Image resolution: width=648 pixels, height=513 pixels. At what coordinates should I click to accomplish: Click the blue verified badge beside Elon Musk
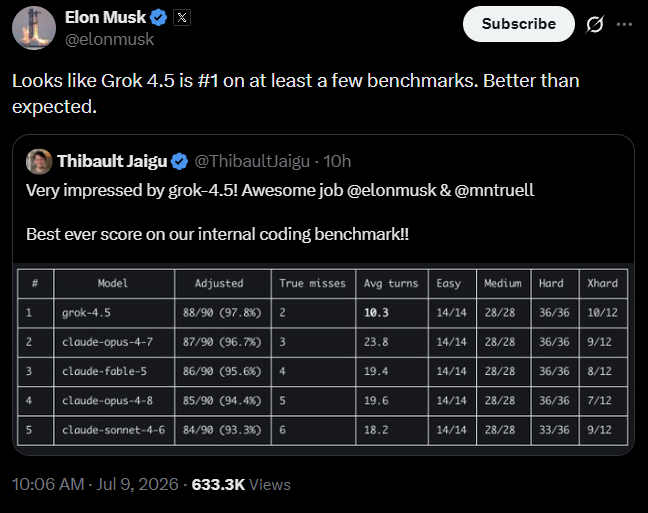click(158, 18)
